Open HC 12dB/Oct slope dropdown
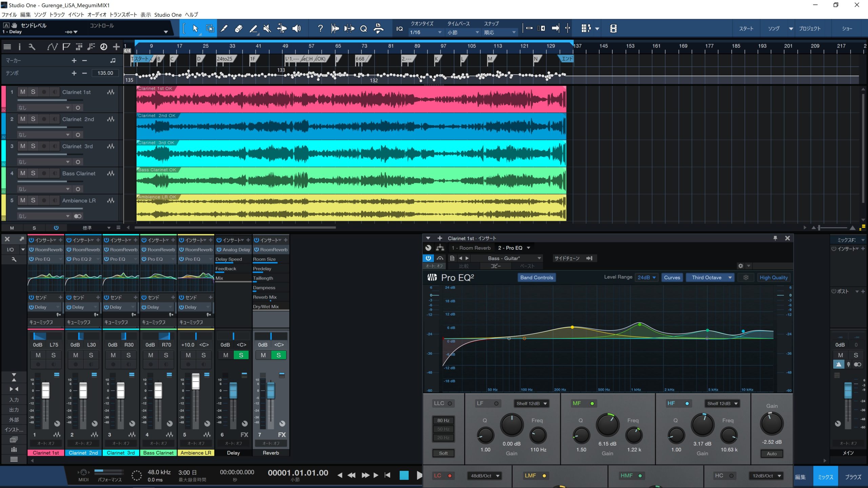 pos(766,476)
